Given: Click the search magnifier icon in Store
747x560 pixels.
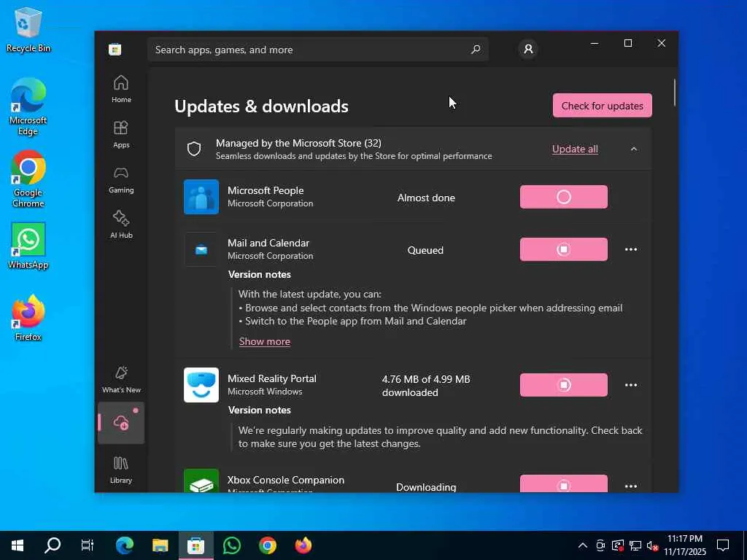Looking at the screenshot, I should [476, 50].
